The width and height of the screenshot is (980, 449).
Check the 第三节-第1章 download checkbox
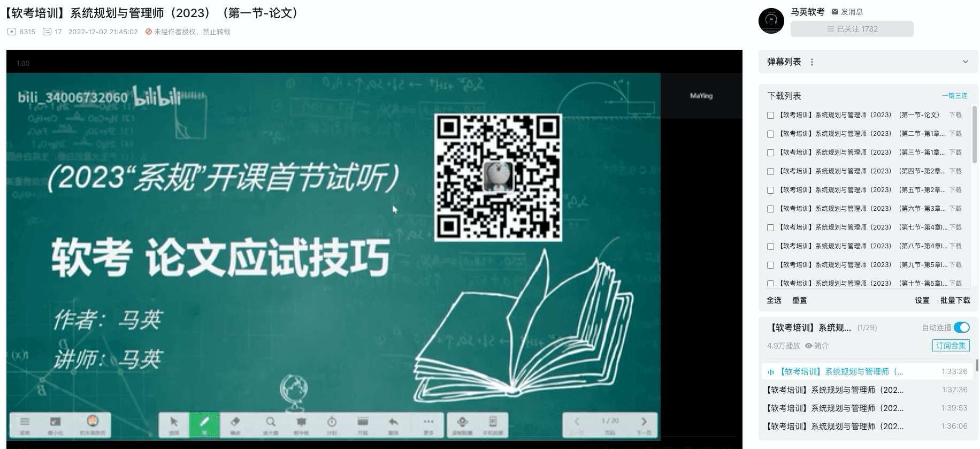[770, 153]
